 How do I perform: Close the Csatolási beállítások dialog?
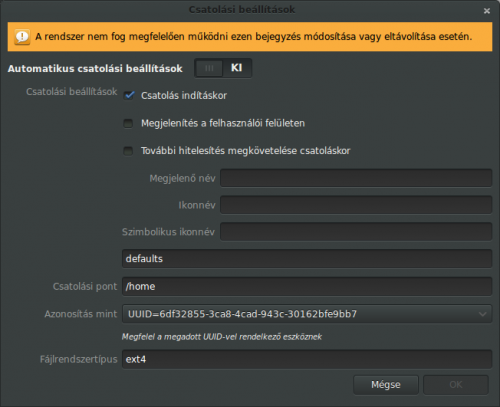click(x=487, y=11)
